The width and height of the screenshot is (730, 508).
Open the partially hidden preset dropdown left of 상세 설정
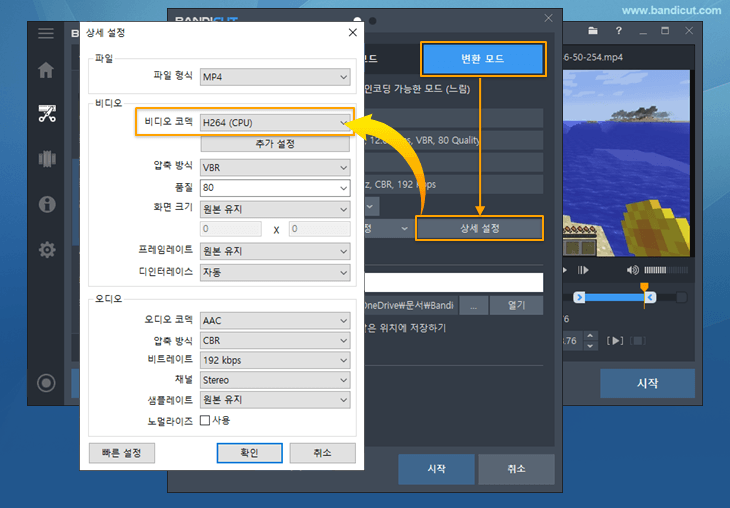(x=388, y=228)
